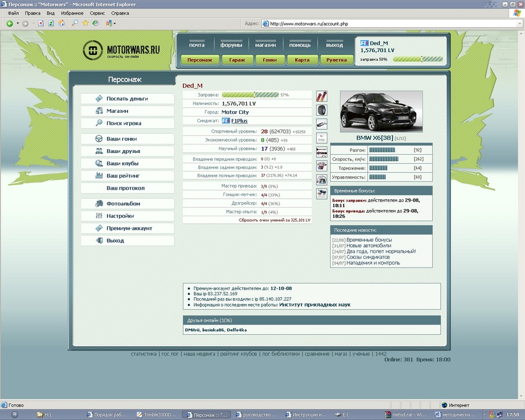
Task: Open the Правка menu
Action: click(33, 13)
